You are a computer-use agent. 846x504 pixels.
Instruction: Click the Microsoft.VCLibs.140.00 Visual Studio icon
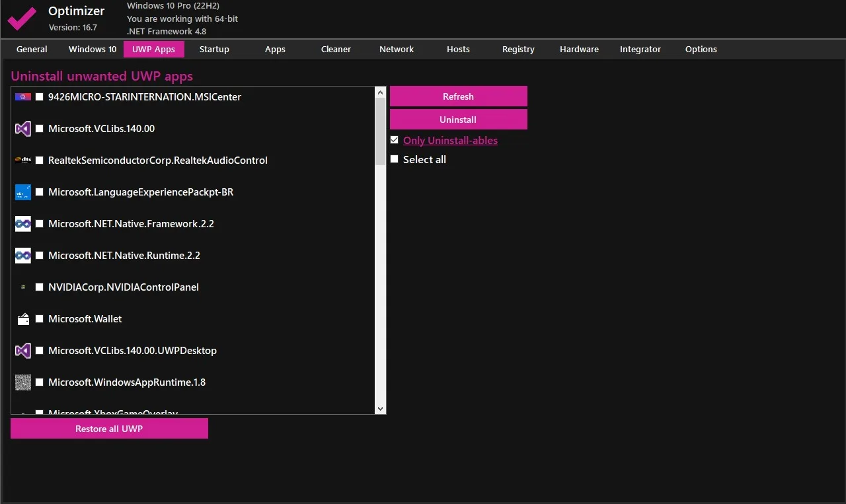[x=23, y=129]
